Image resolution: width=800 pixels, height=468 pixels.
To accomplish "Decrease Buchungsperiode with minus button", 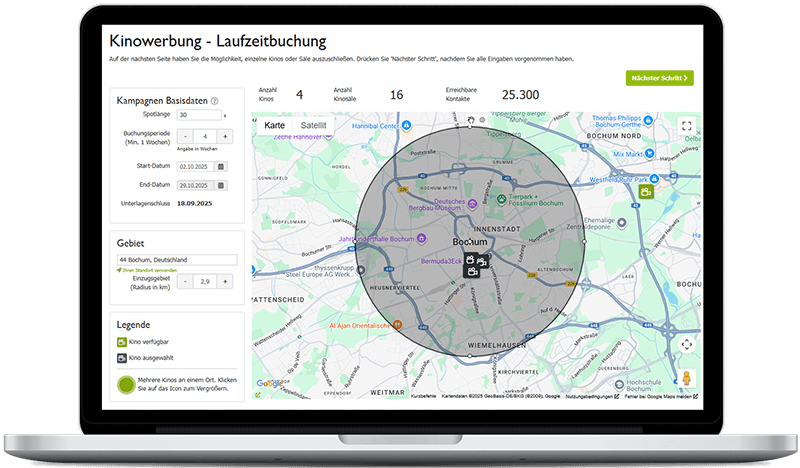I will pos(185,136).
